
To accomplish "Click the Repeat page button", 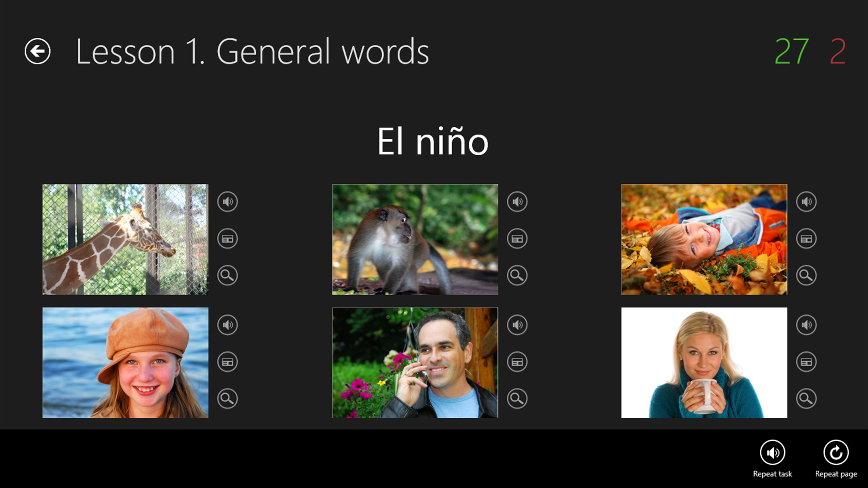I will point(836,459).
